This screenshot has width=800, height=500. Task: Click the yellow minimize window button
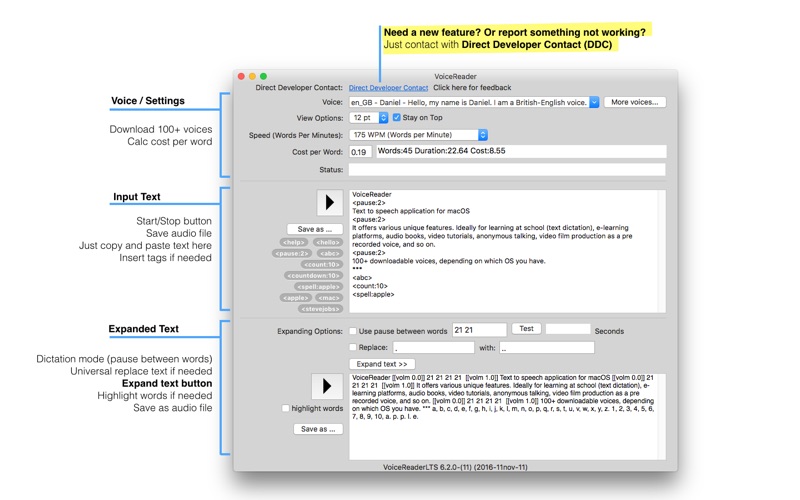coord(252,76)
